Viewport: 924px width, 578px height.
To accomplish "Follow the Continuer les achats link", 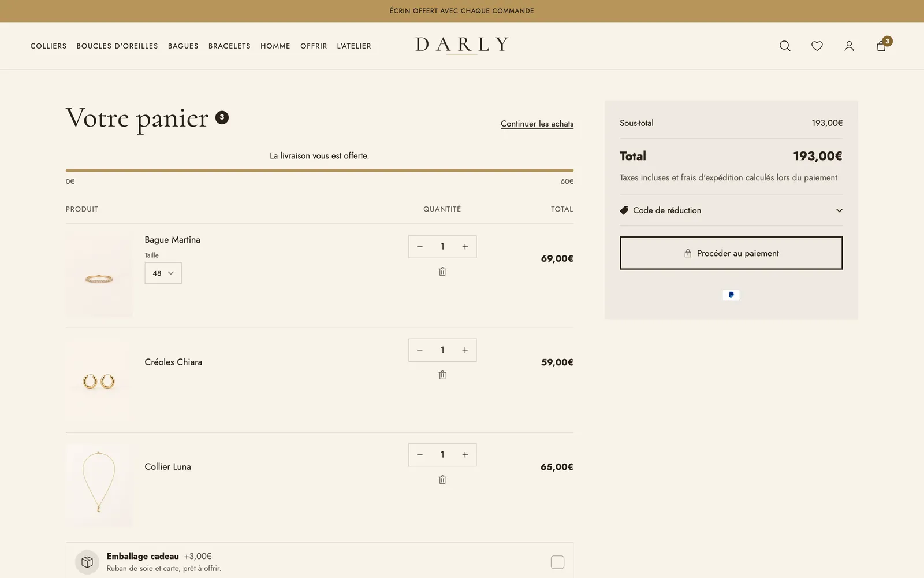I will point(537,124).
